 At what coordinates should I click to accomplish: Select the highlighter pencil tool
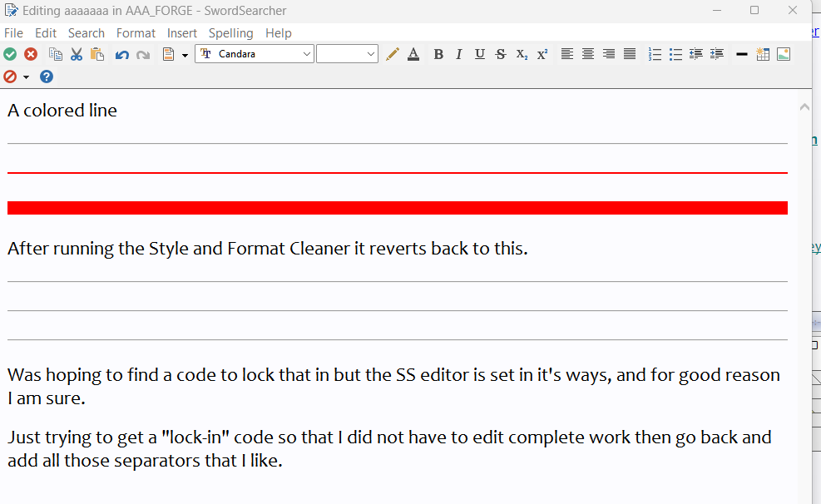click(392, 54)
